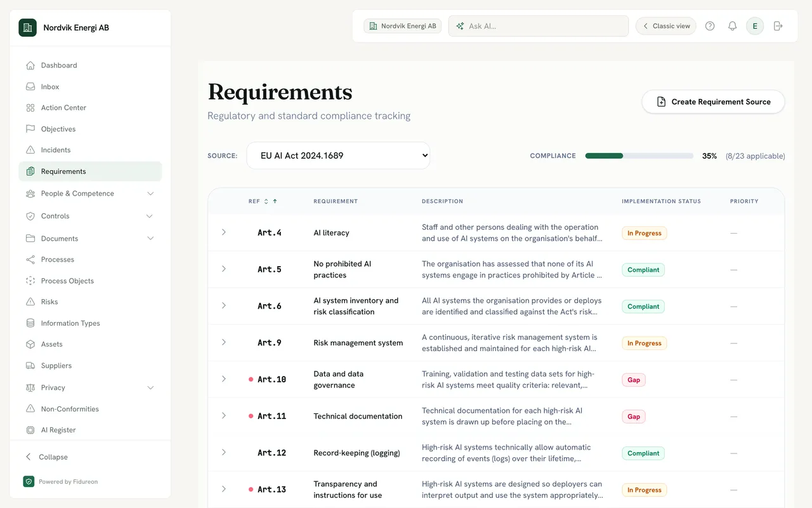Click the Inbox tray icon
The image size is (812, 508).
(x=30, y=87)
